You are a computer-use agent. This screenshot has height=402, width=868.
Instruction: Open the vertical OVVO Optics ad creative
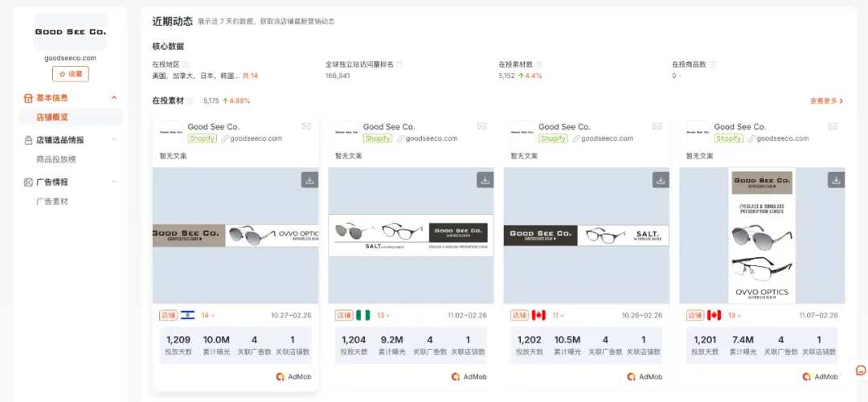[762, 236]
